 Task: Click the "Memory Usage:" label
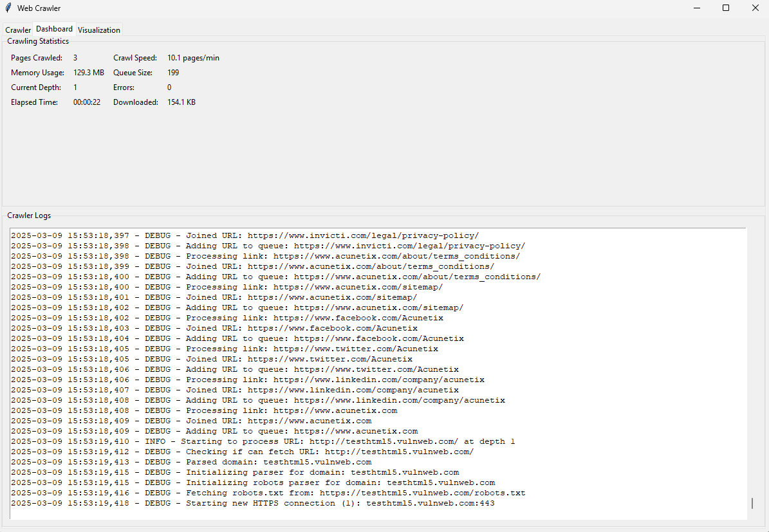point(38,73)
